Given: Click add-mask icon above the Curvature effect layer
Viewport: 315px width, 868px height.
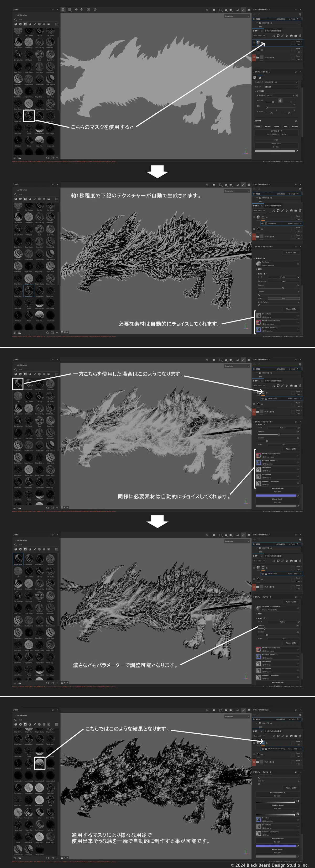Looking at the screenshot, I should pyautogui.click(x=278, y=211).
